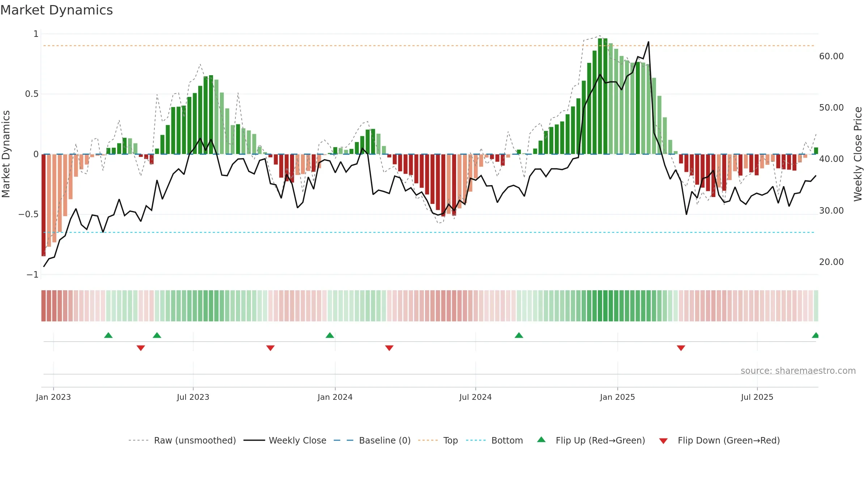Click the vertical Market Dynamics axis title
The width and height of the screenshot is (868, 488).
click(6, 154)
